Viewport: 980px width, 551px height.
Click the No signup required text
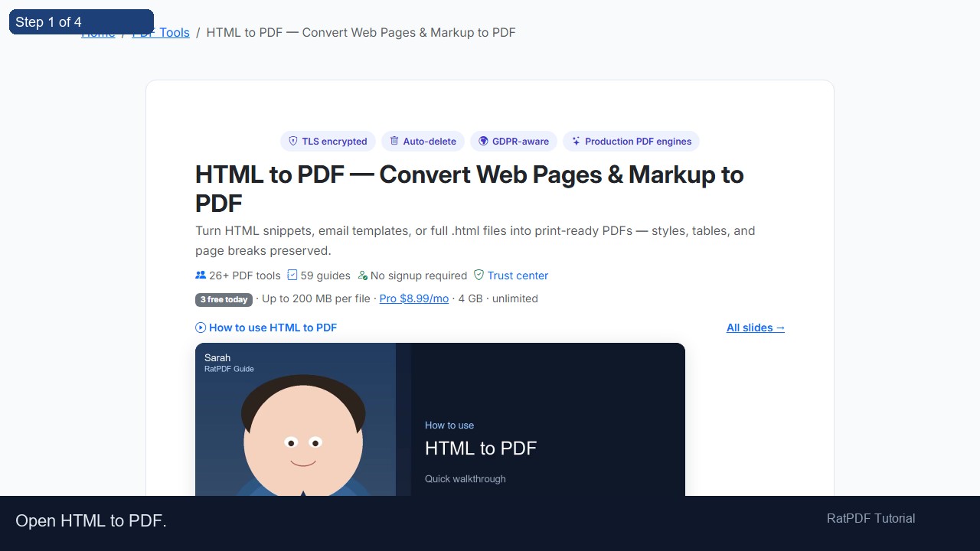(419, 275)
